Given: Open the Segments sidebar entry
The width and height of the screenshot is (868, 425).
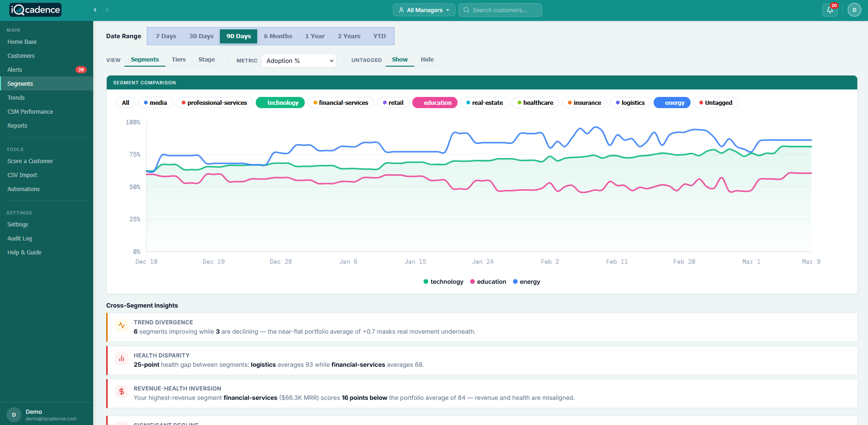Looking at the screenshot, I should coord(20,83).
